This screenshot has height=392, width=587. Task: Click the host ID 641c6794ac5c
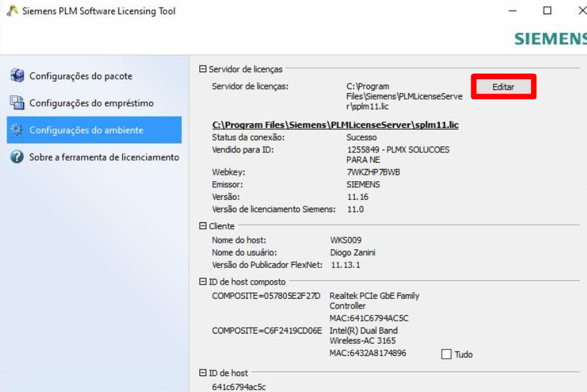point(239,387)
